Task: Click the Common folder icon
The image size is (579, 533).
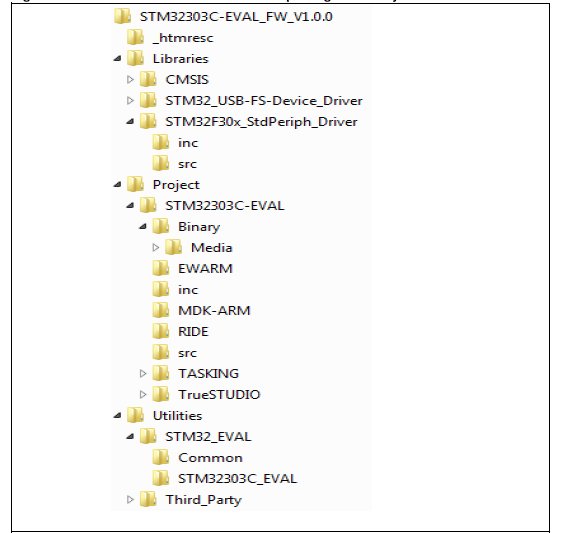Action: point(161,457)
